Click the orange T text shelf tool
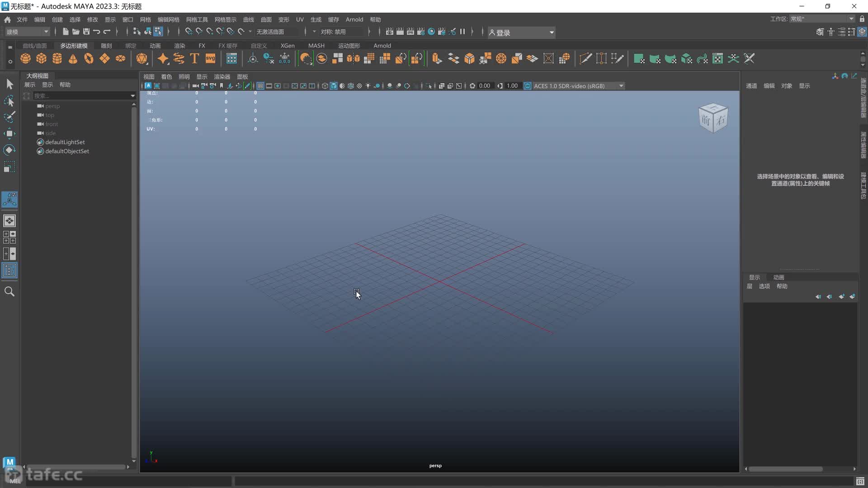This screenshot has height=488, width=868. click(x=194, y=59)
